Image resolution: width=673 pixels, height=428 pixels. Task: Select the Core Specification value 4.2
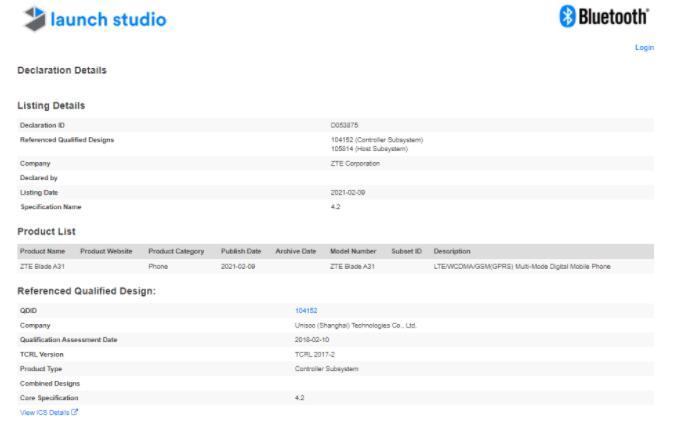tap(299, 398)
